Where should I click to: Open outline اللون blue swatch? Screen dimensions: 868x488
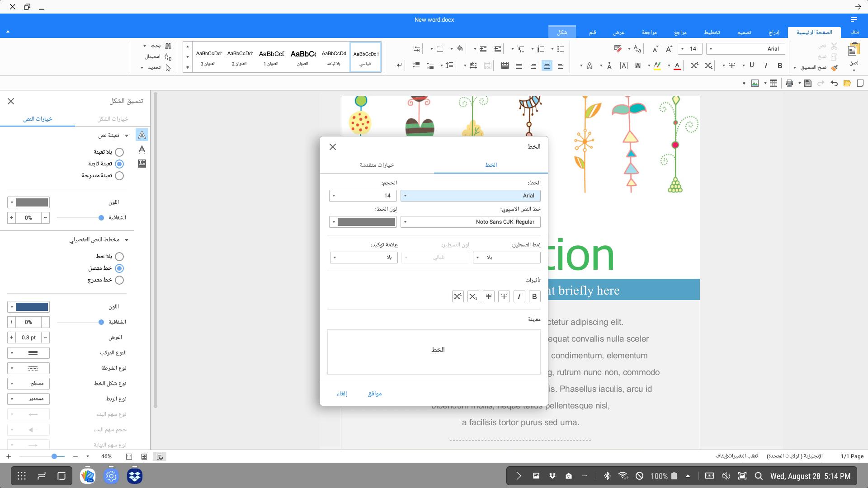pos(28,307)
